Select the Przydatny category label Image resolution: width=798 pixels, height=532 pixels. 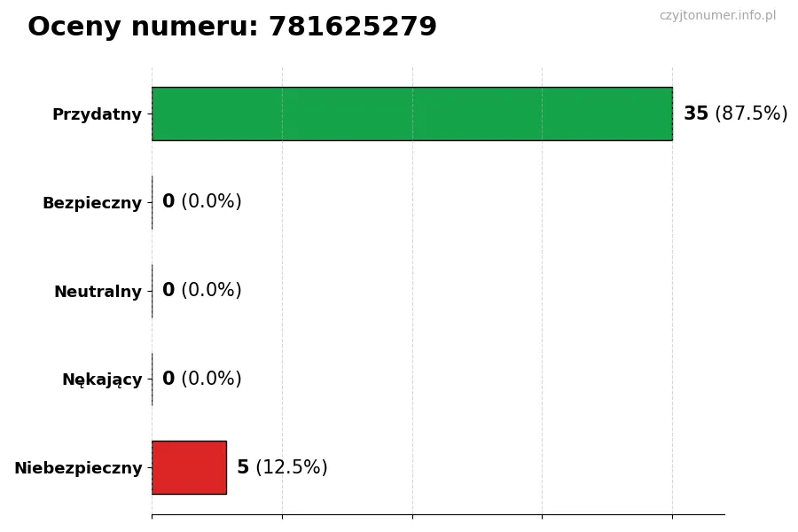[x=97, y=114]
